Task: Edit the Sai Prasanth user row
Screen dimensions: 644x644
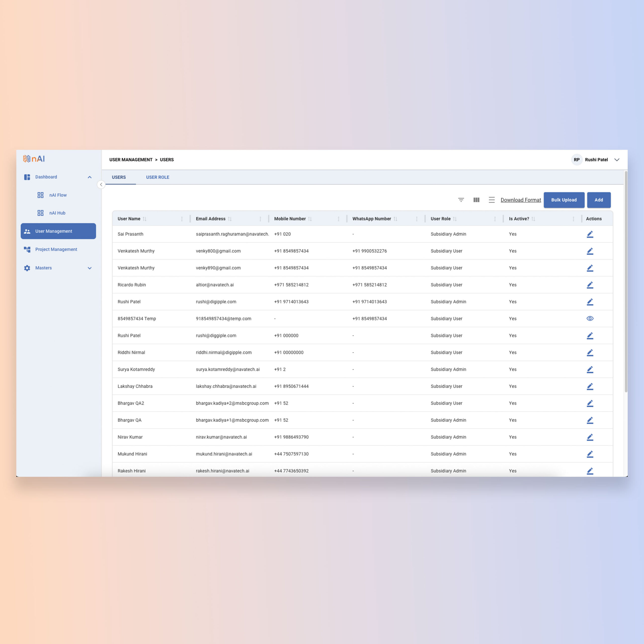Action: [590, 234]
